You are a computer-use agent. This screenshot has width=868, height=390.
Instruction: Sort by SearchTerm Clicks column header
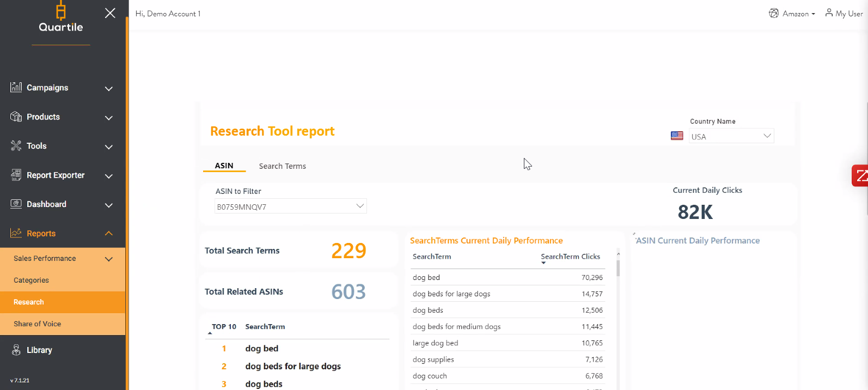pyautogui.click(x=570, y=257)
